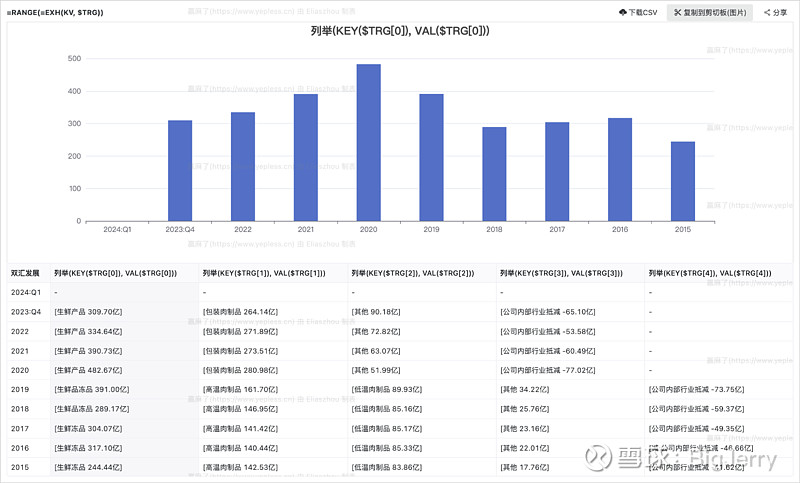
Task: Click the 2019 bar in the chart
Action: tap(431, 158)
